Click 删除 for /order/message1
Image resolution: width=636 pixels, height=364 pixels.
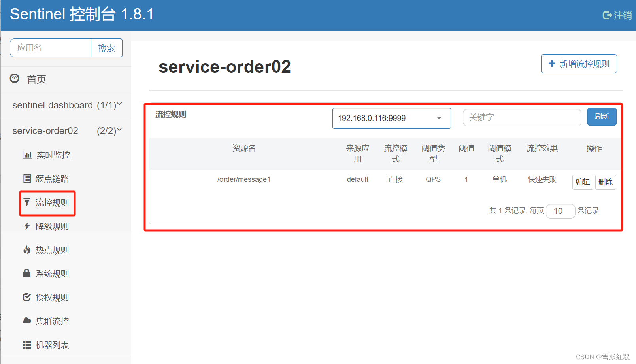[606, 182]
